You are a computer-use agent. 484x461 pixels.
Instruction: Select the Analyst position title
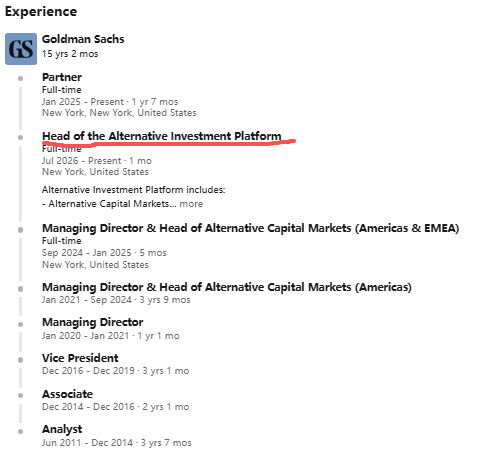click(62, 429)
